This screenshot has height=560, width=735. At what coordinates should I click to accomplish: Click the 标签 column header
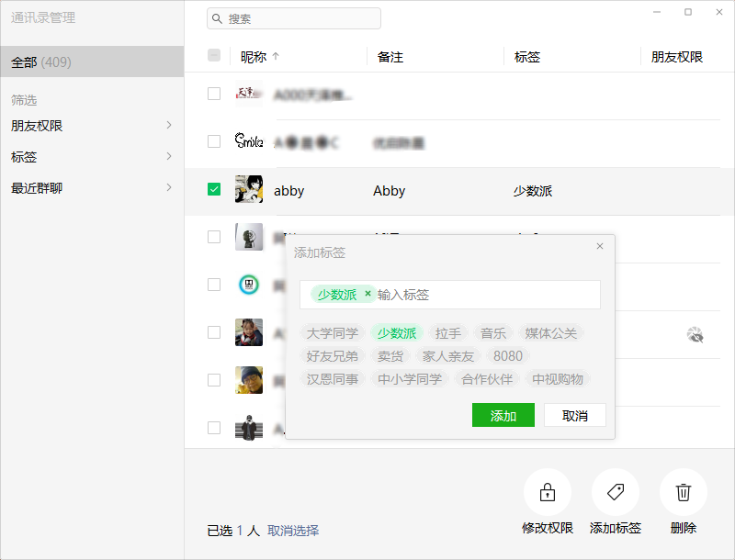526,57
